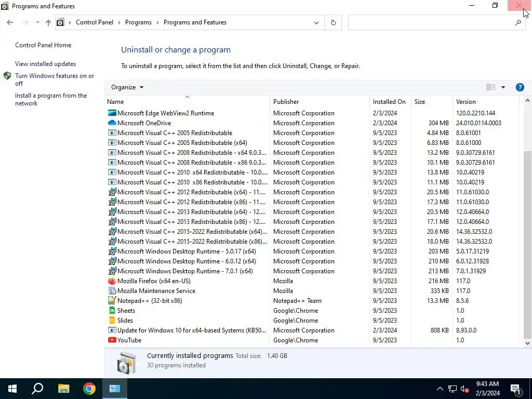The height and width of the screenshot is (399, 532).
Task: Expand chevron after Control Panel breadcrumb
Action: pyautogui.click(x=119, y=22)
